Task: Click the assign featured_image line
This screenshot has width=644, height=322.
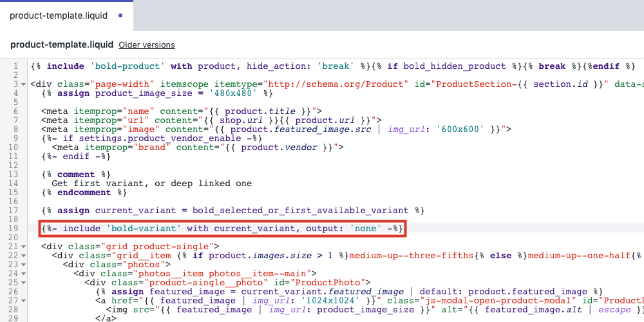Action: pyautogui.click(x=349, y=292)
